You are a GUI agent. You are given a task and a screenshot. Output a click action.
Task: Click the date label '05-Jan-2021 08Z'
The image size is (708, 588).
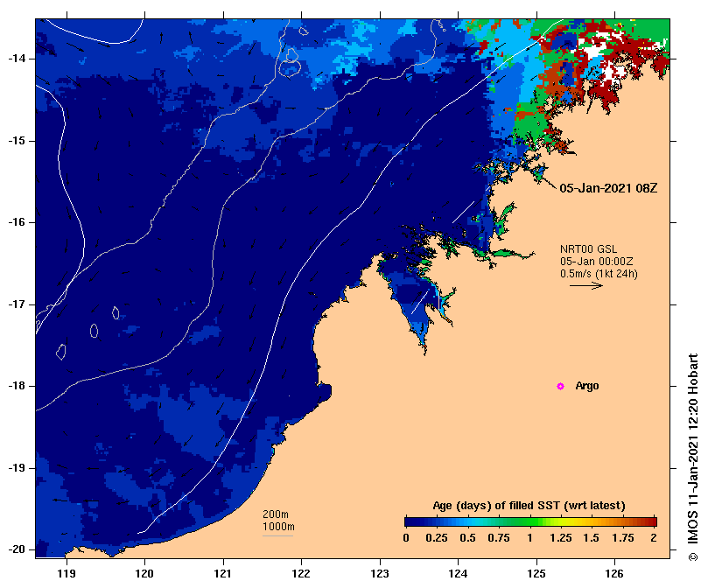pos(608,188)
